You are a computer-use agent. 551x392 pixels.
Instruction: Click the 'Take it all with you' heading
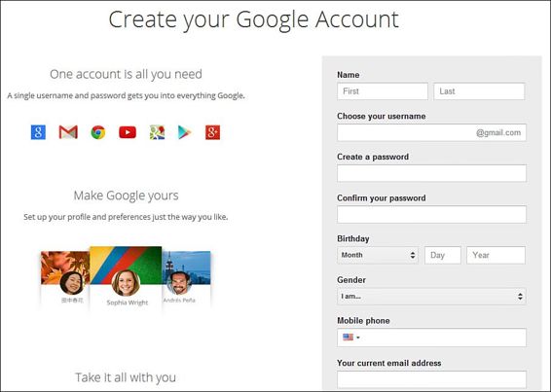click(126, 377)
